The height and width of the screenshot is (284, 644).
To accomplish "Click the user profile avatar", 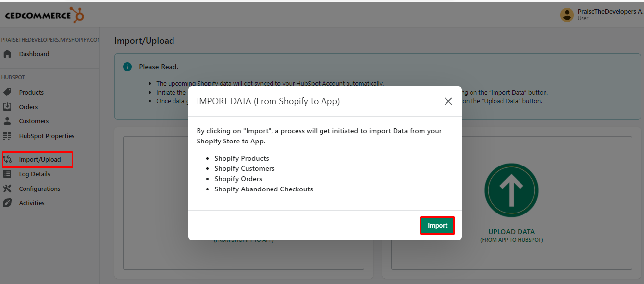I will coord(567,15).
